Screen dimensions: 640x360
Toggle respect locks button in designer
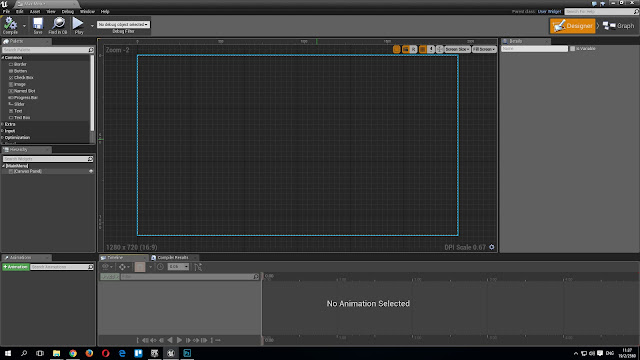[x=405, y=49]
